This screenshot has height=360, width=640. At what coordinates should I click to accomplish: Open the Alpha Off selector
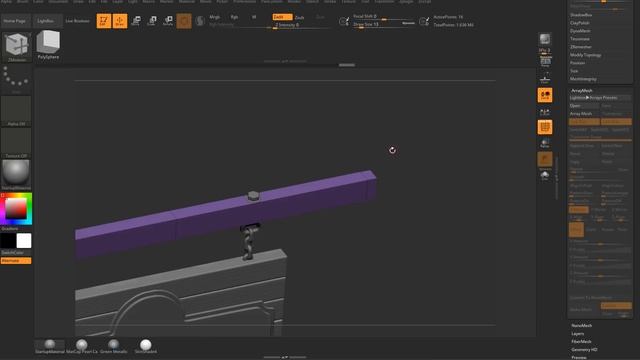pos(16,111)
